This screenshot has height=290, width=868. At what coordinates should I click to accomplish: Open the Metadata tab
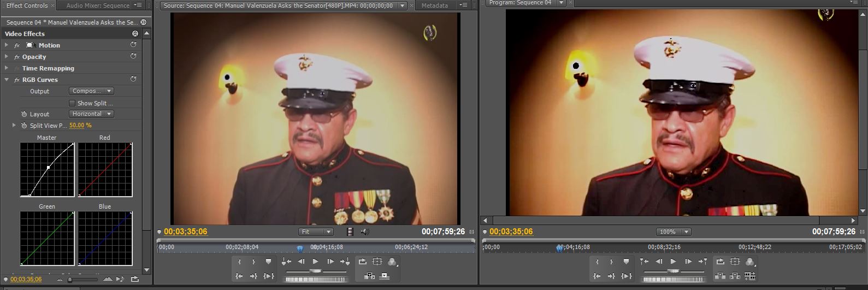tap(434, 5)
